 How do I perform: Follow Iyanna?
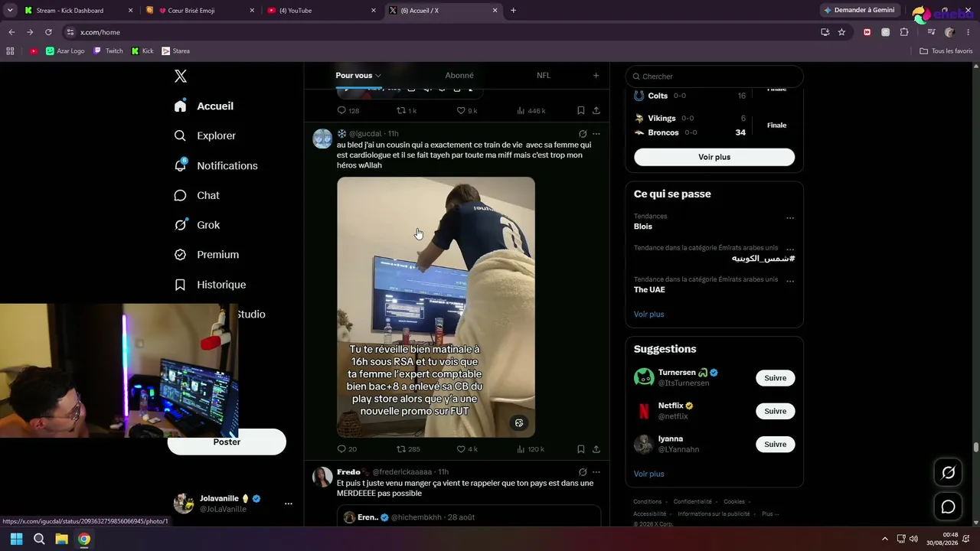pos(775,444)
